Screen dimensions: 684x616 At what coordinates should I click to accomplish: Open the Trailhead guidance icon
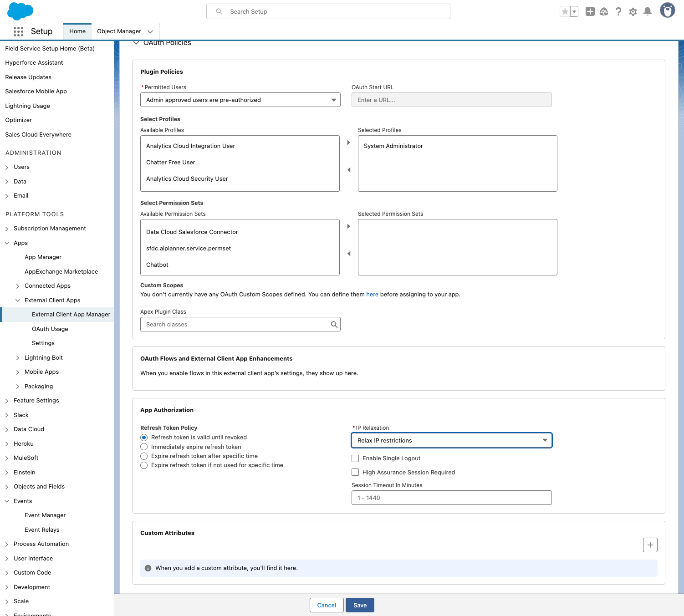click(604, 11)
